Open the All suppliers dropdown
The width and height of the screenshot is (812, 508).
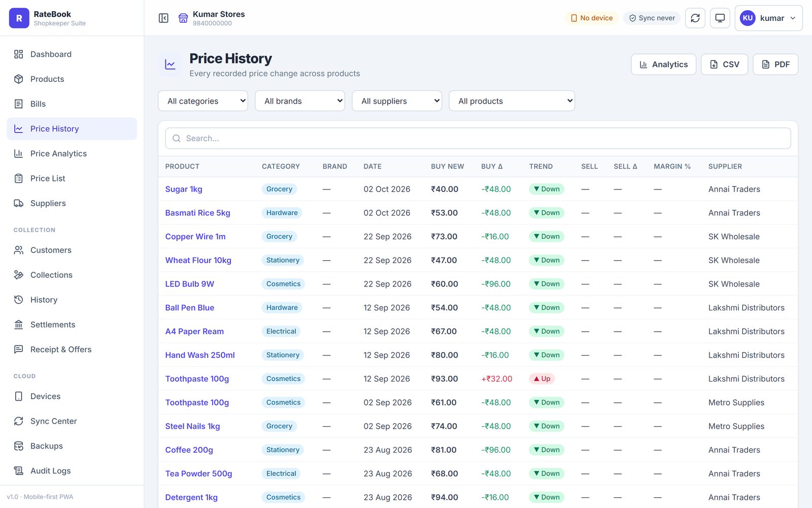(397, 101)
